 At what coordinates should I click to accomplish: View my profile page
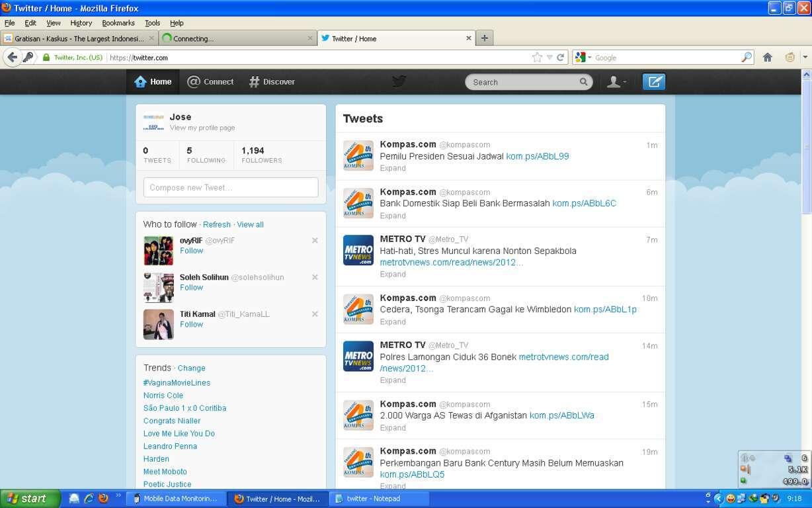[x=202, y=128]
